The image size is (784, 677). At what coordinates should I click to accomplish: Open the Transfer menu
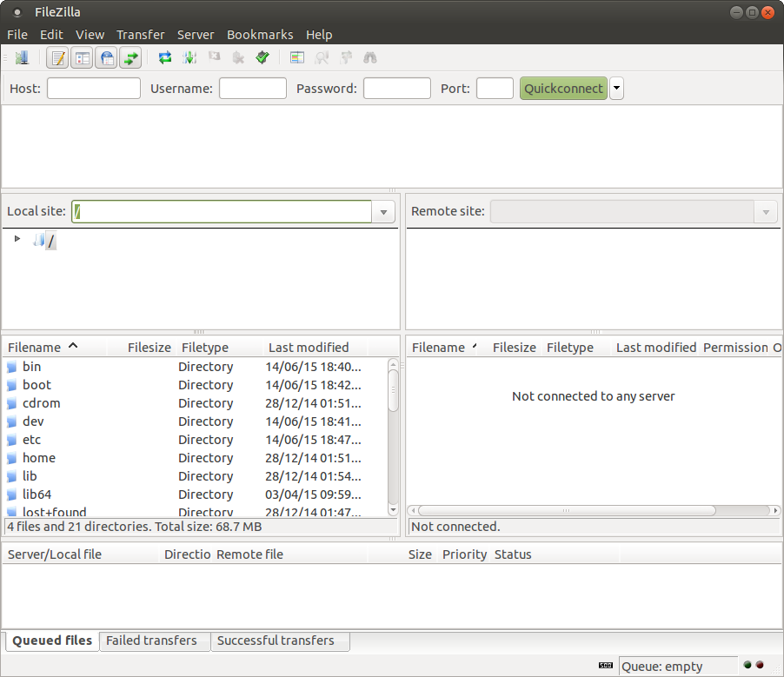tap(140, 35)
